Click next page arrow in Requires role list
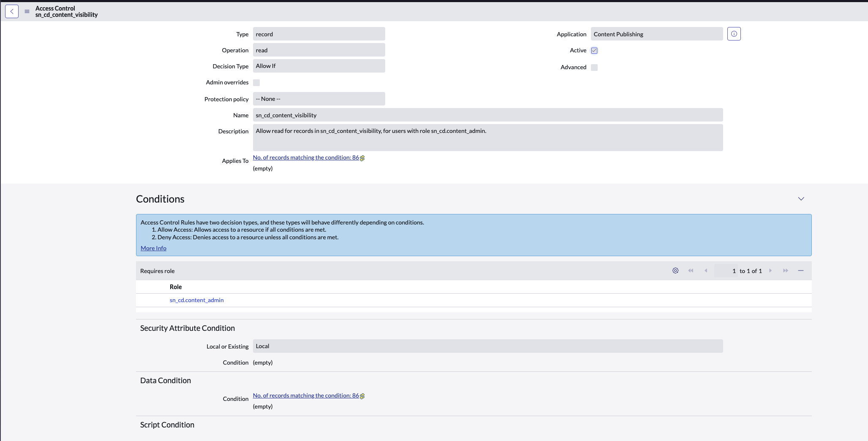Screen dimensions: 868x441 coord(771,271)
